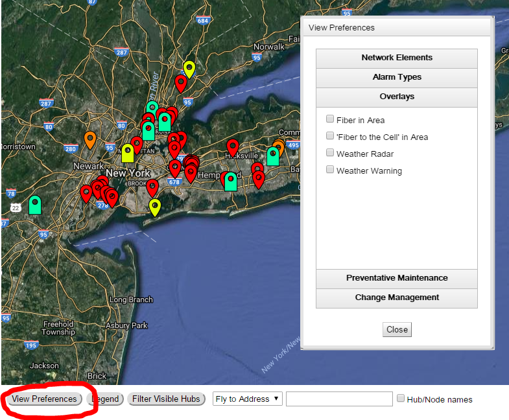Click the address text input field
The image size is (509, 420).
pos(339,399)
